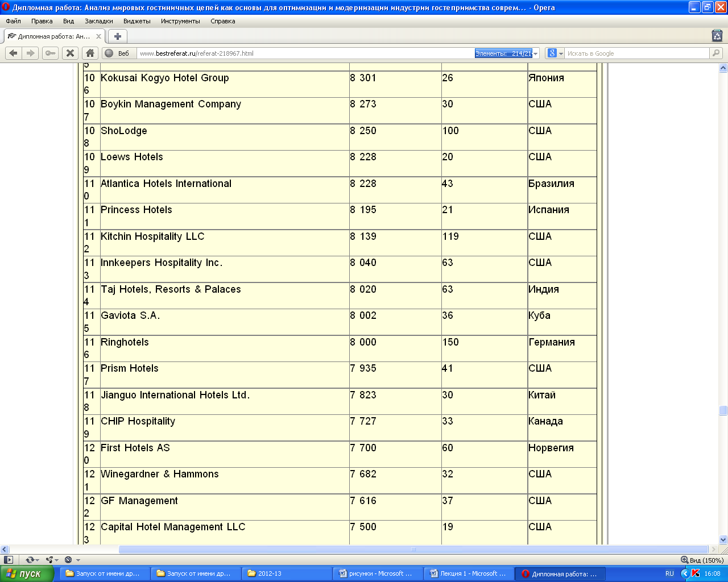Image resolution: width=728 pixels, height=582 pixels.
Task: Click the horizontal scrollbar left arrow
Action: point(5,550)
